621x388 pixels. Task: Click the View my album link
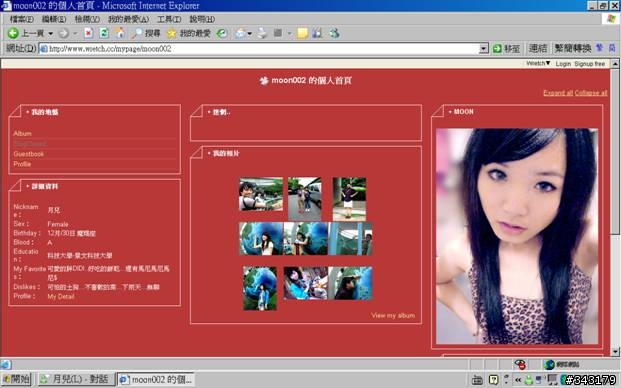[393, 316]
